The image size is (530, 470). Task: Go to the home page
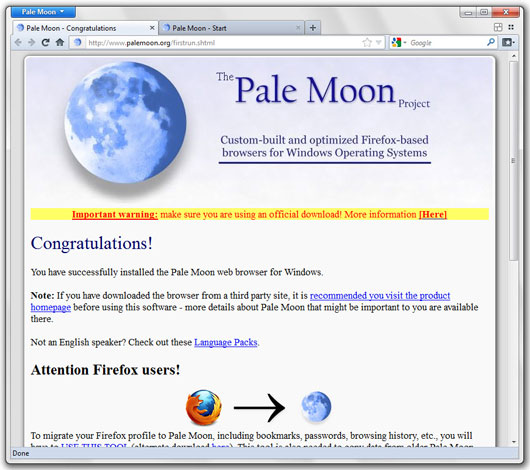60,43
